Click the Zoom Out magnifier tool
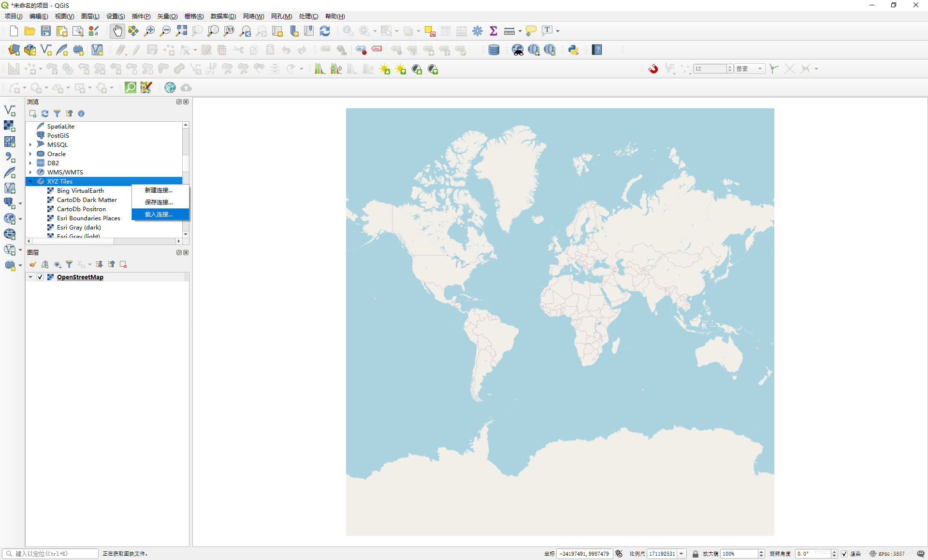Image resolution: width=928 pixels, height=560 pixels. click(x=165, y=31)
